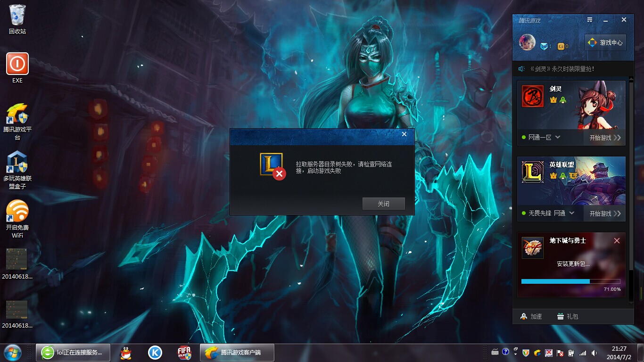The height and width of the screenshot is (362, 644).
Task: Click the Show desktop strip at taskbar end
Action: pyautogui.click(x=640, y=353)
